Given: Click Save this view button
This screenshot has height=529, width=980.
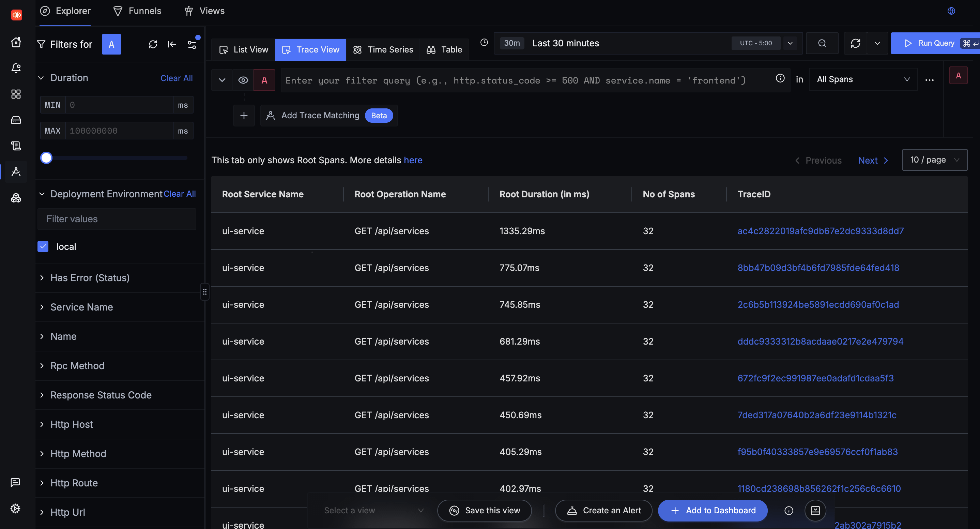Looking at the screenshot, I should [484, 510].
